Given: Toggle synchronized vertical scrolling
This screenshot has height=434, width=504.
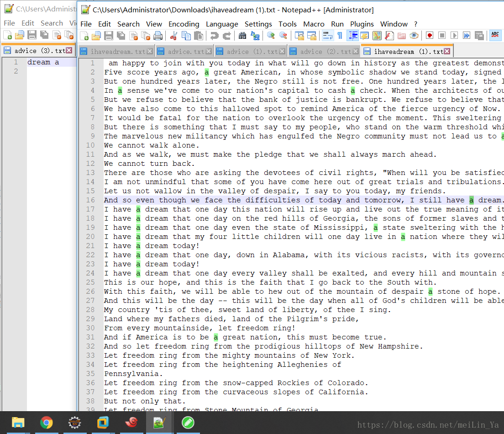Looking at the screenshot, I should click(x=299, y=36).
